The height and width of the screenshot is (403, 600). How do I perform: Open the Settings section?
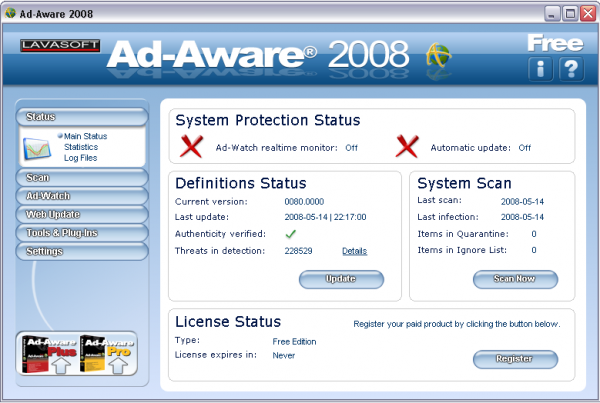tap(82, 251)
